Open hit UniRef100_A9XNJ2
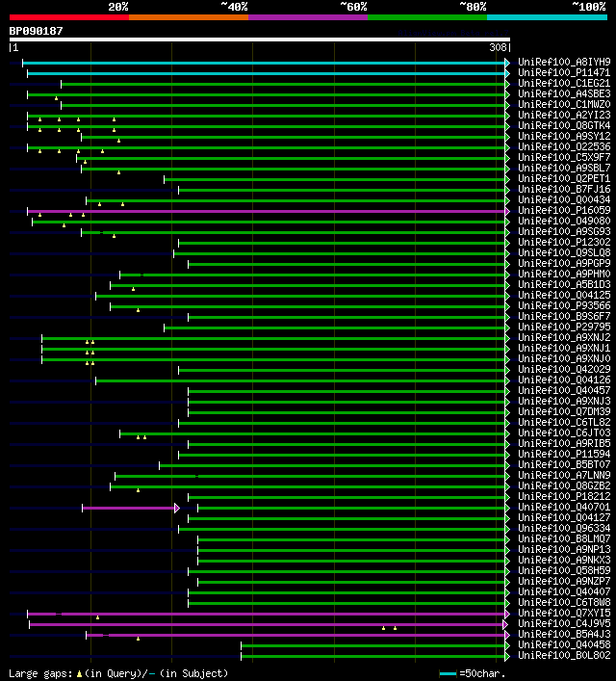 click(x=564, y=337)
